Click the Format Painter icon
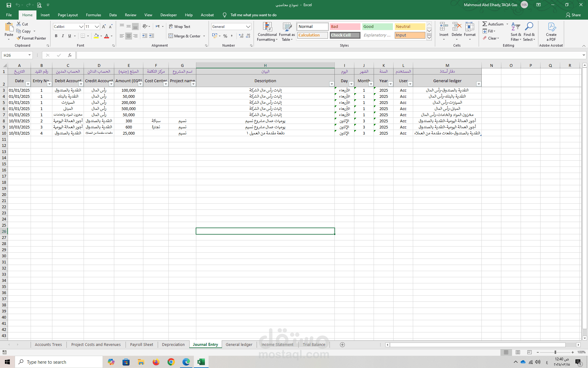The height and width of the screenshot is (368, 588). pos(19,38)
